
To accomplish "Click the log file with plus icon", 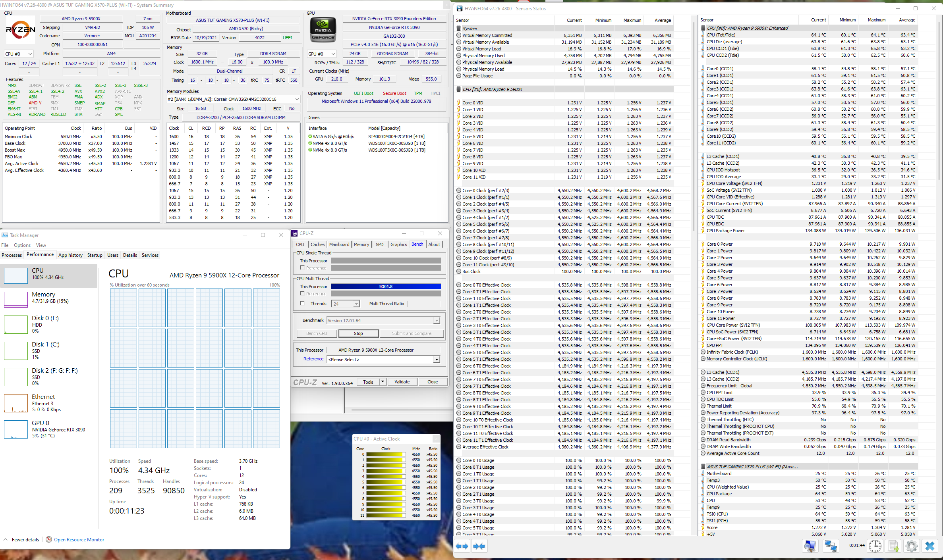I will coord(893,546).
